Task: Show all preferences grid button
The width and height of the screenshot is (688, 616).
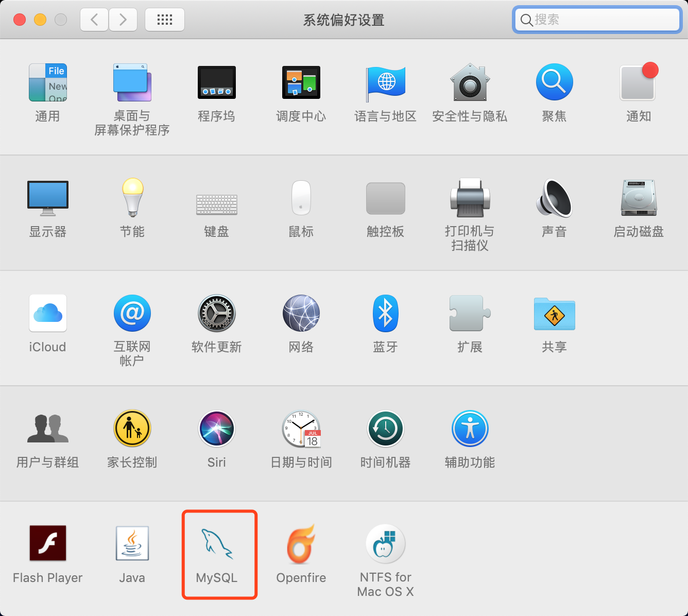Action: coord(165,20)
